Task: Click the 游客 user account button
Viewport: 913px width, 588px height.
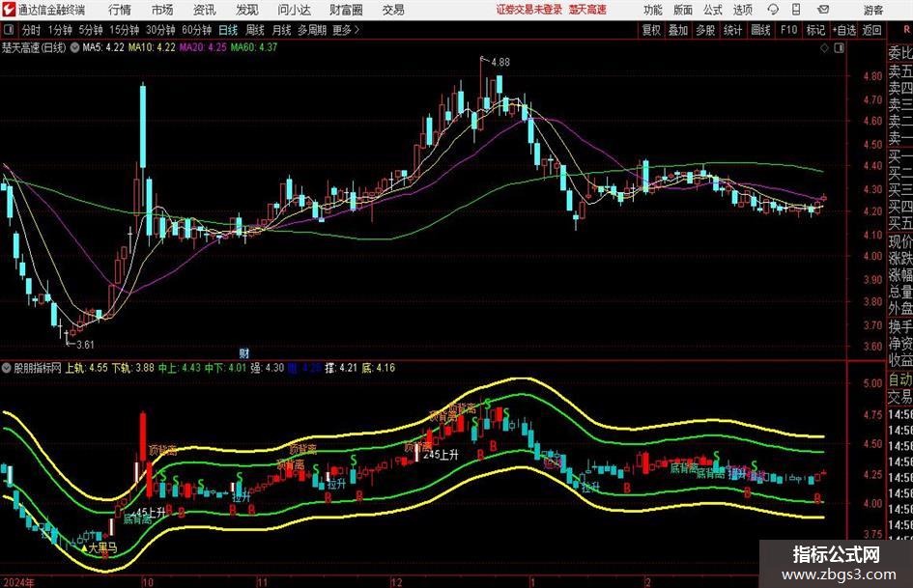Action: (872, 10)
